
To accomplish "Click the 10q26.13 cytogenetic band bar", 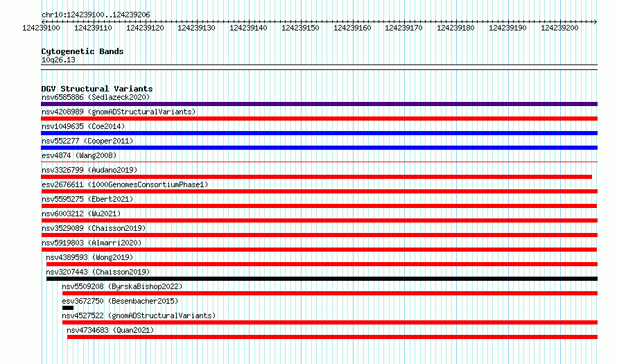I will pyautogui.click(x=319, y=67).
